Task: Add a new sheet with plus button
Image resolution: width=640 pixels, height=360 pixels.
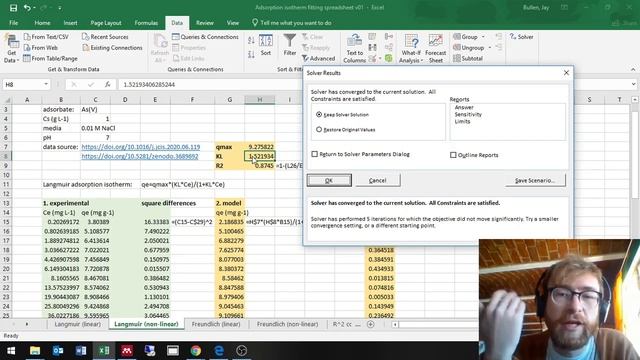Action: click(371, 324)
